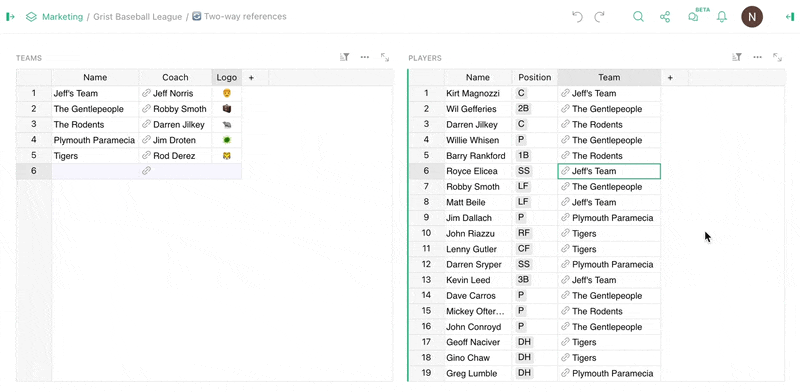Expand the PLAYERS widget to full view
Viewport: 800px width, 392px height.
click(x=778, y=57)
